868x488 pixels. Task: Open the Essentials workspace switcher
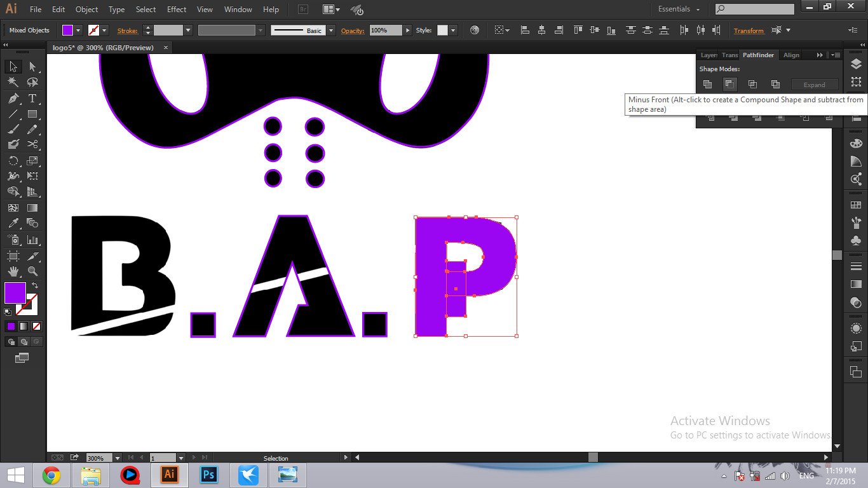(x=679, y=9)
